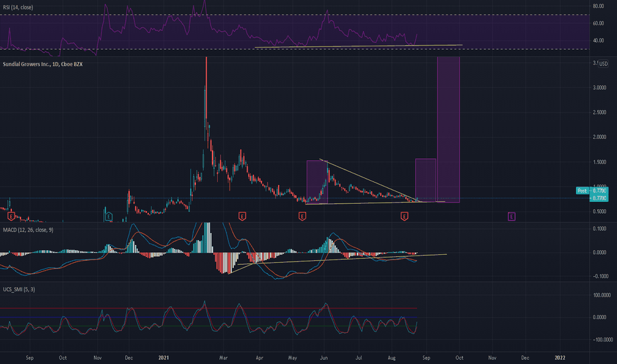This screenshot has width=617, height=364.
Task: Click the Jun label on time axis
Action: click(324, 357)
